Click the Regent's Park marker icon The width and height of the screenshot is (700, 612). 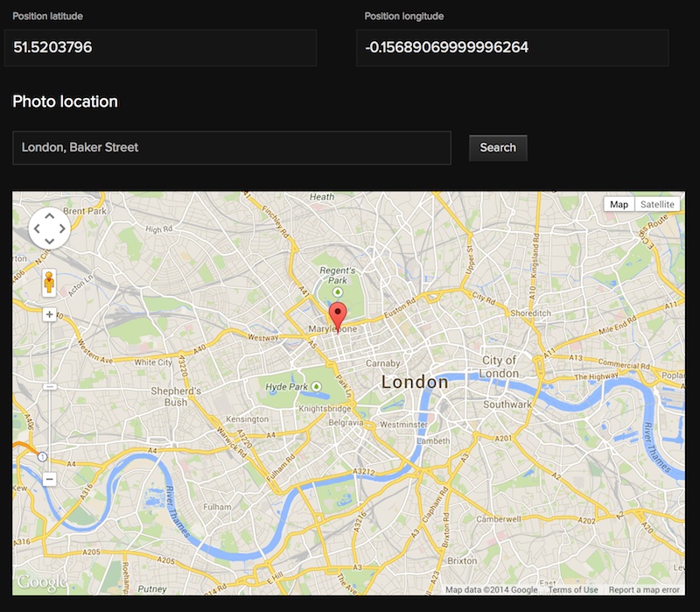338,292
